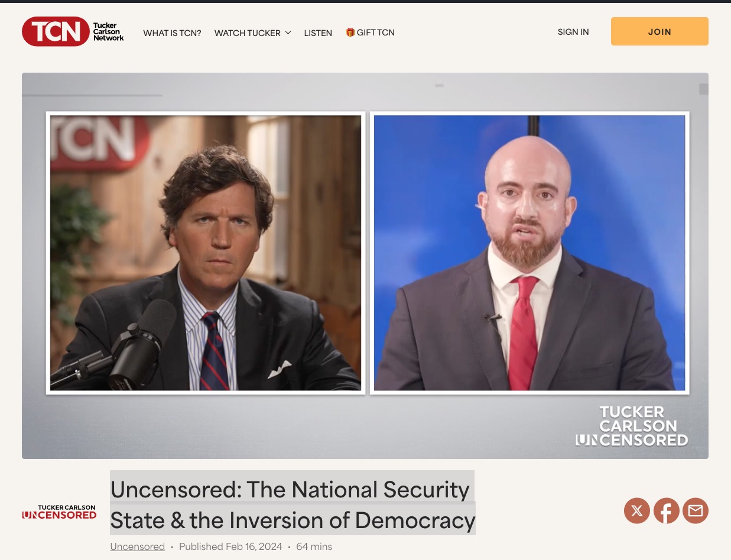Expand the chevron beside WATCH TUCKER

[288, 33]
